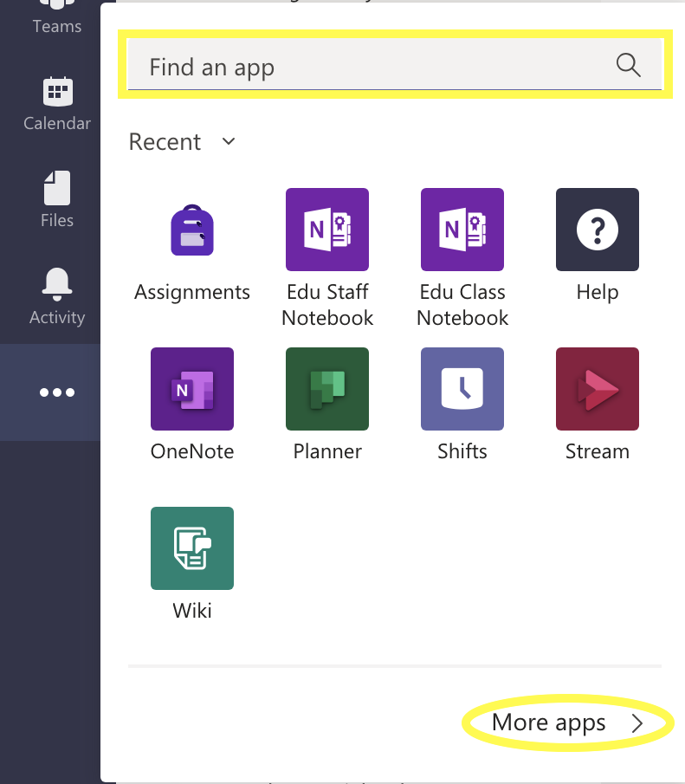Click the search magnifier icon
The height and width of the screenshot is (784, 685).
tap(628, 65)
